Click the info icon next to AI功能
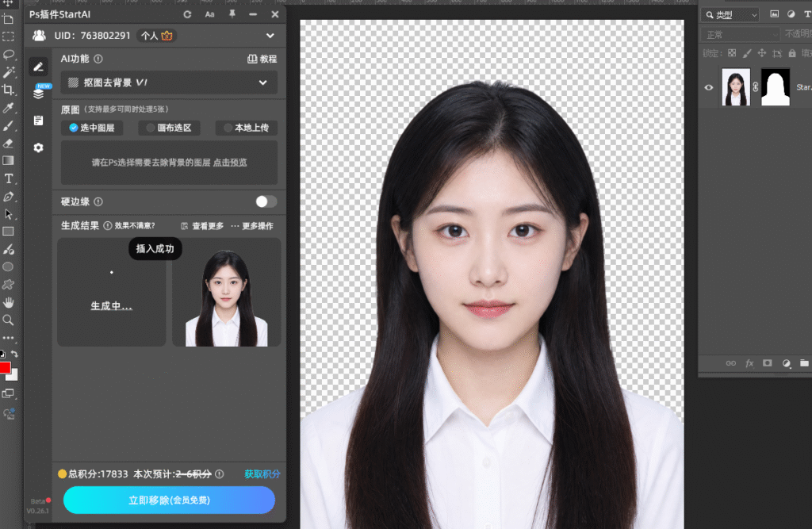The height and width of the screenshot is (529, 812). tap(98, 59)
